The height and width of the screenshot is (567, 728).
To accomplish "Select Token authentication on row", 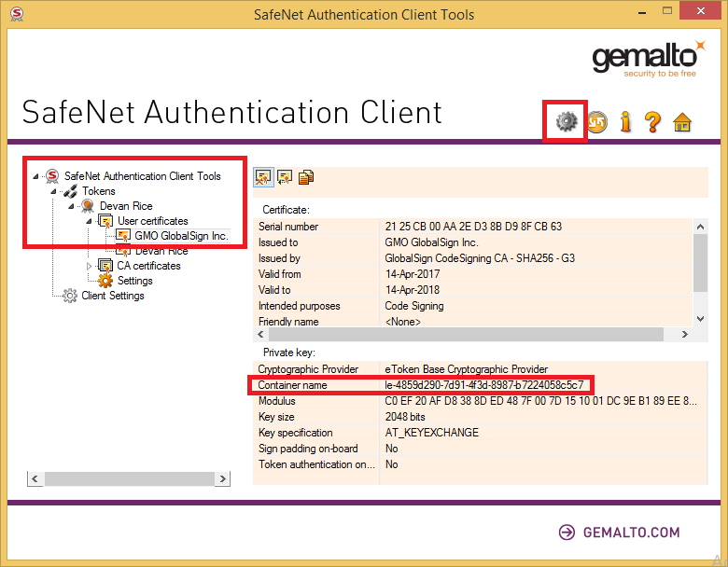I will click(x=480, y=464).
